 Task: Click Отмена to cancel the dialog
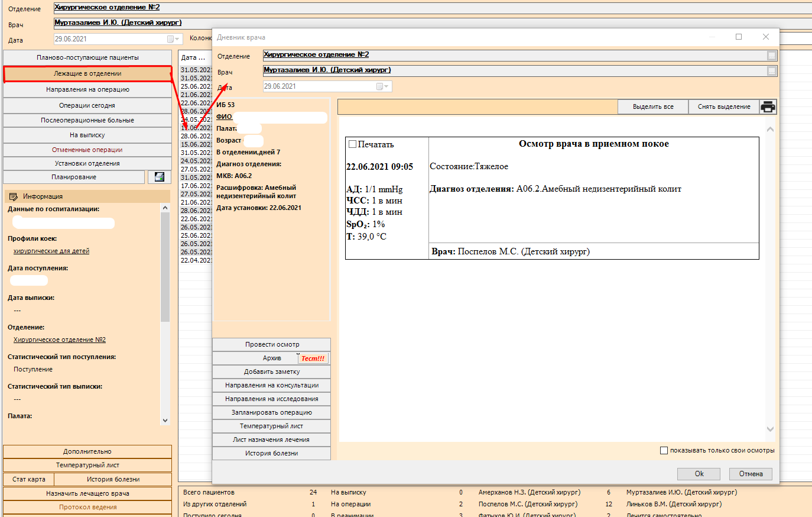pos(751,474)
